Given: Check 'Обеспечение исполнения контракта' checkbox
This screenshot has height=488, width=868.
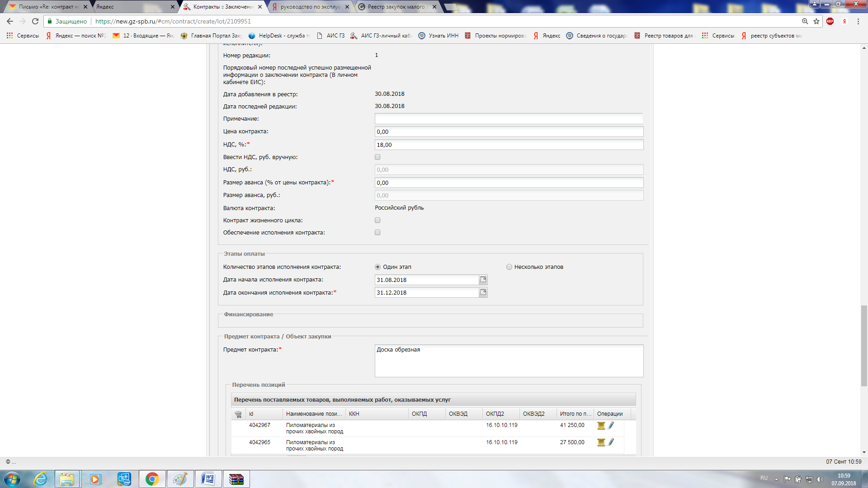Looking at the screenshot, I should (377, 232).
